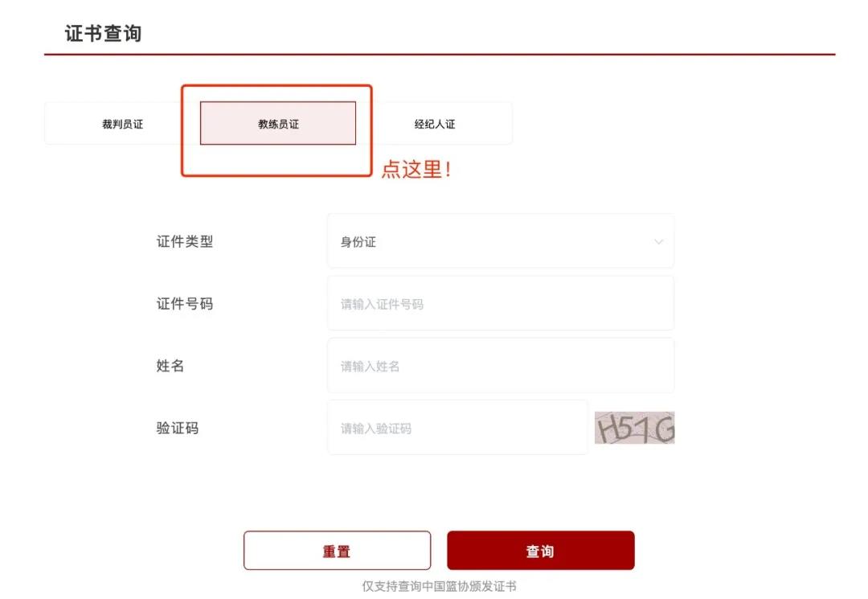Image resolution: width=868 pixels, height=599 pixels.
Task: Open the 经纪人证 agent certificate tab
Action: [x=435, y=123]
